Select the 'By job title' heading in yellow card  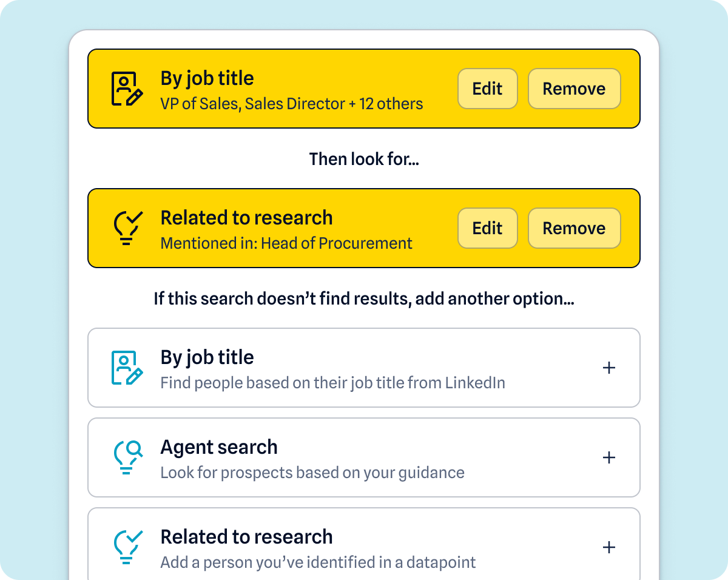click(x=207, y=78)
